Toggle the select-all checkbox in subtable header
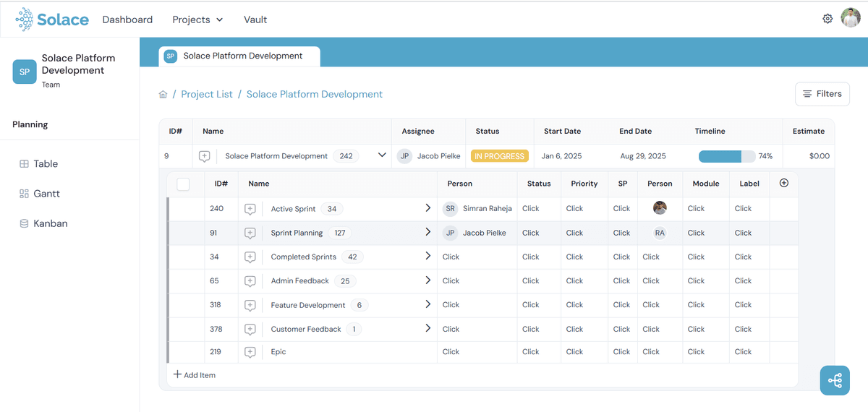Screen dimensions: 868x412 (x=183, y=184)
